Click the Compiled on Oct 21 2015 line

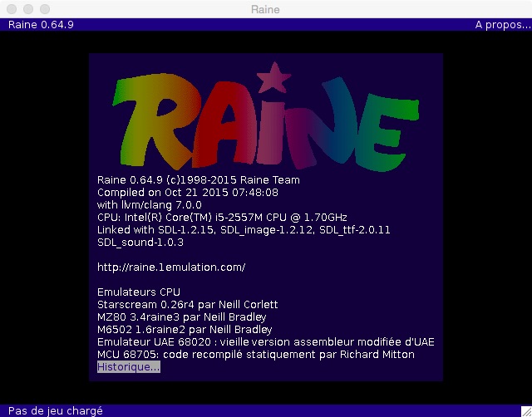pos(187,192)
